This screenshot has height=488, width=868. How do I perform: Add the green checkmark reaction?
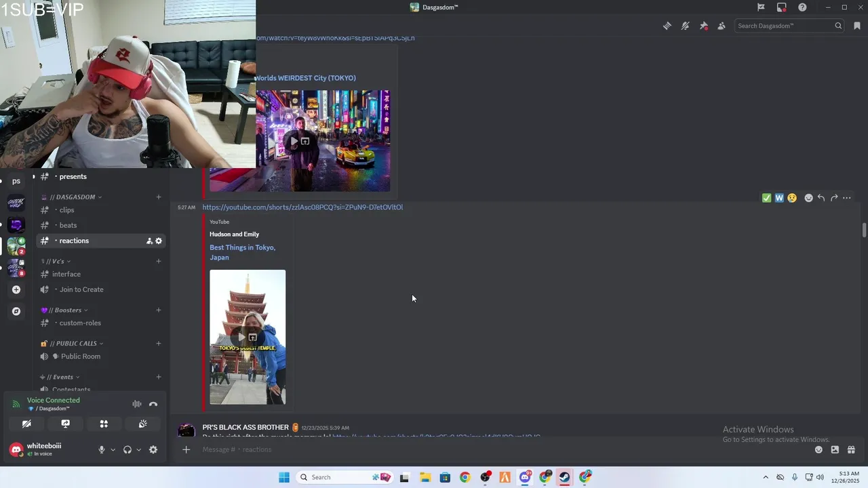pos(766,198)
